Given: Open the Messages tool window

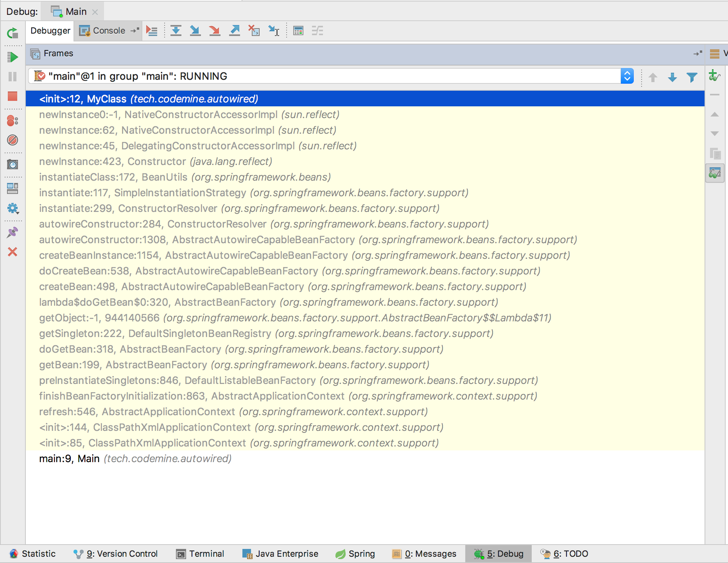Looking at the screenshot, I should (424, 554).
